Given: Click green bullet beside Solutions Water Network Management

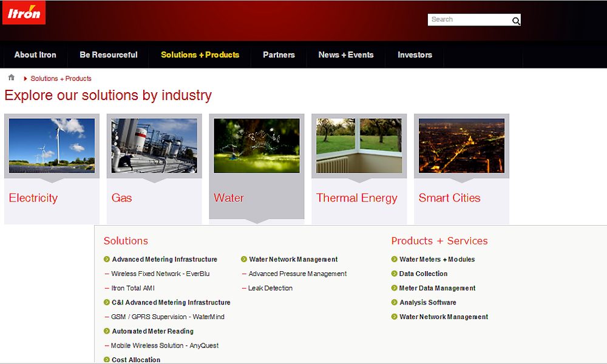Looking at the screenshot, I should (x=244, y=259).
